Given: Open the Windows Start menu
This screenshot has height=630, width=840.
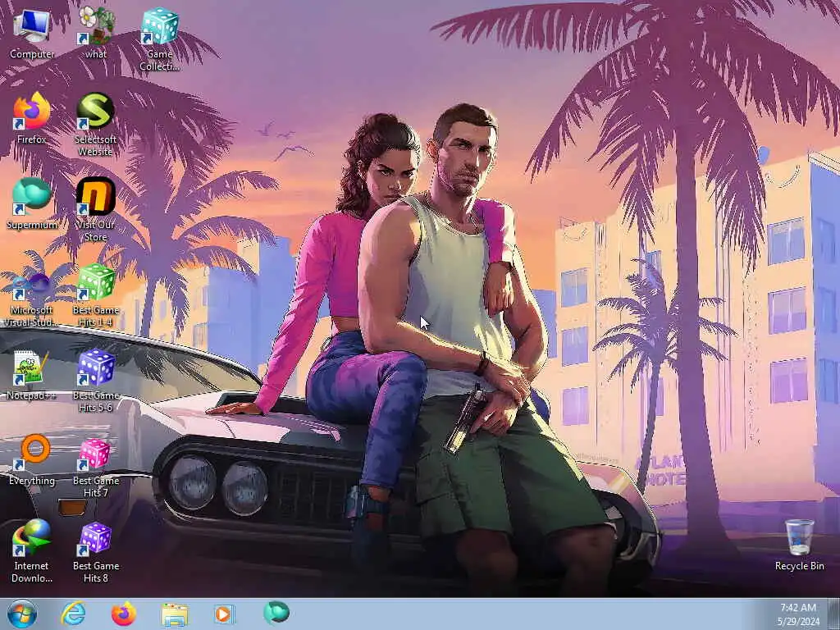Looking at the screenshot, I should tap(22, 614).
